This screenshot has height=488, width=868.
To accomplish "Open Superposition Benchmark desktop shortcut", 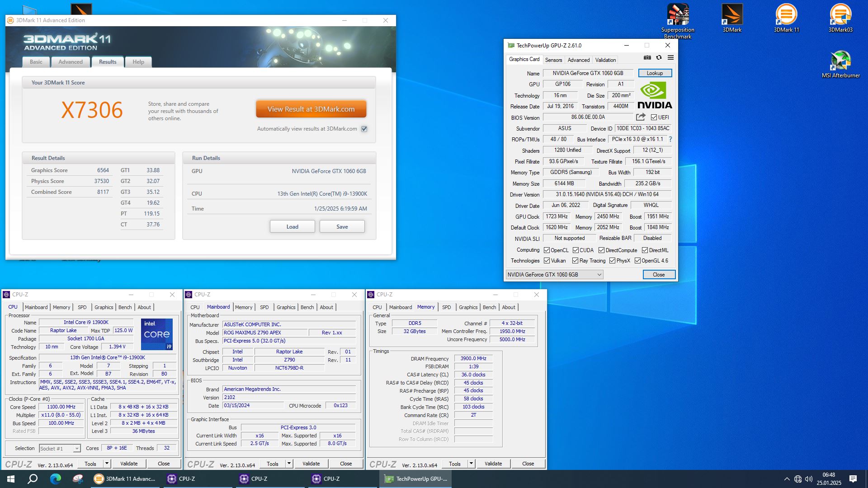I will pyautogui.click(x=678, y=21).
